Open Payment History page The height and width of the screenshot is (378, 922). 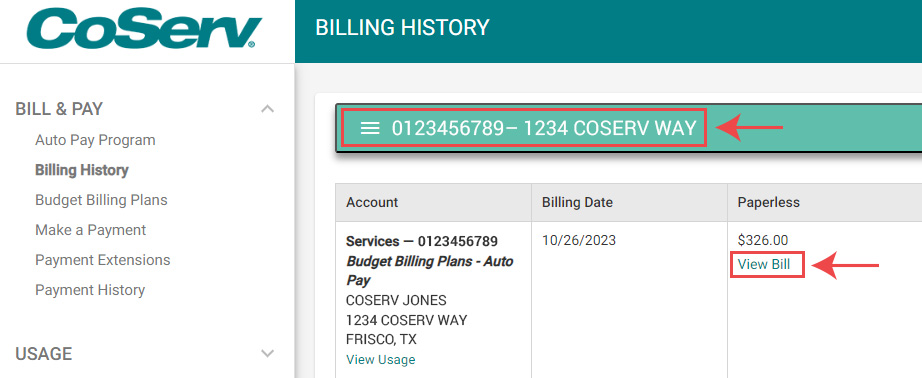[90, 290]
